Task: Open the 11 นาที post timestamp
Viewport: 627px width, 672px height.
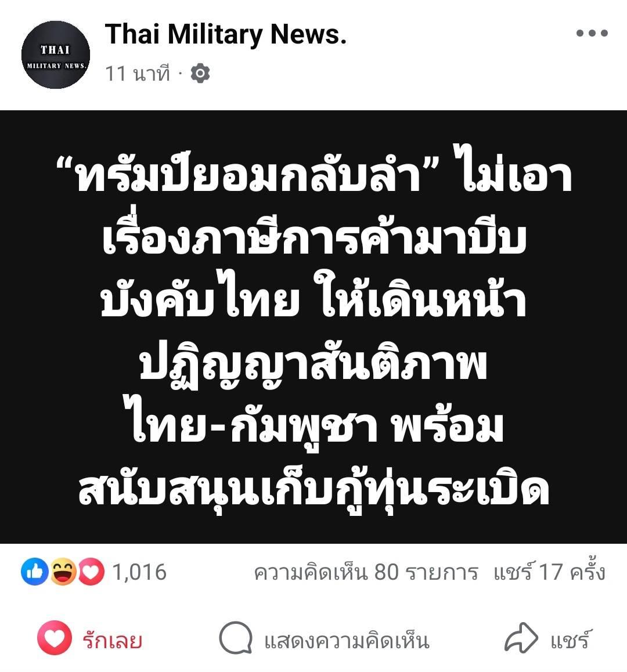Action: [138, 74]
